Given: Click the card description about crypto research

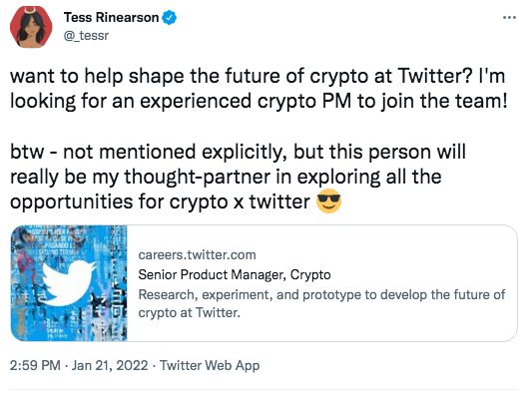Looking at the screenshot, I should (321, 303).
